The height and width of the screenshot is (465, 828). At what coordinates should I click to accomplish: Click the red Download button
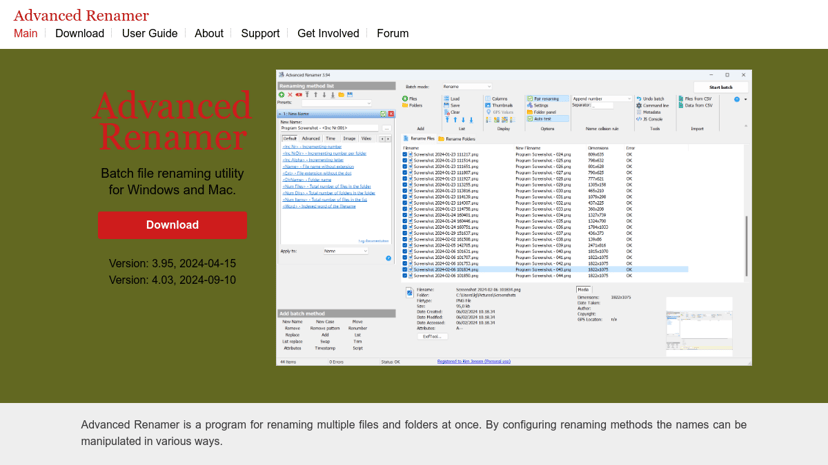tap(172, 225)
